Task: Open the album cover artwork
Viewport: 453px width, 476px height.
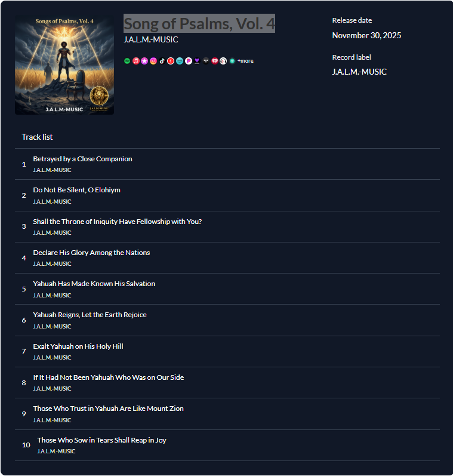Action: tap(64, 65)
